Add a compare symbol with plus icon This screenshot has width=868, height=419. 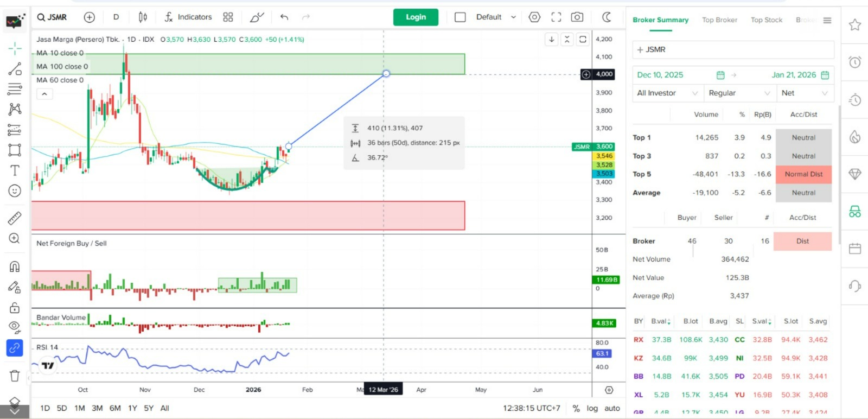(x=90, y=17)
